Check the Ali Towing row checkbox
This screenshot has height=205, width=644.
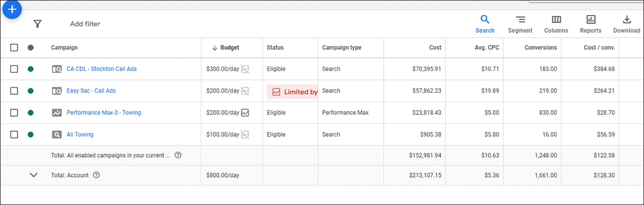tap(14, 134)
